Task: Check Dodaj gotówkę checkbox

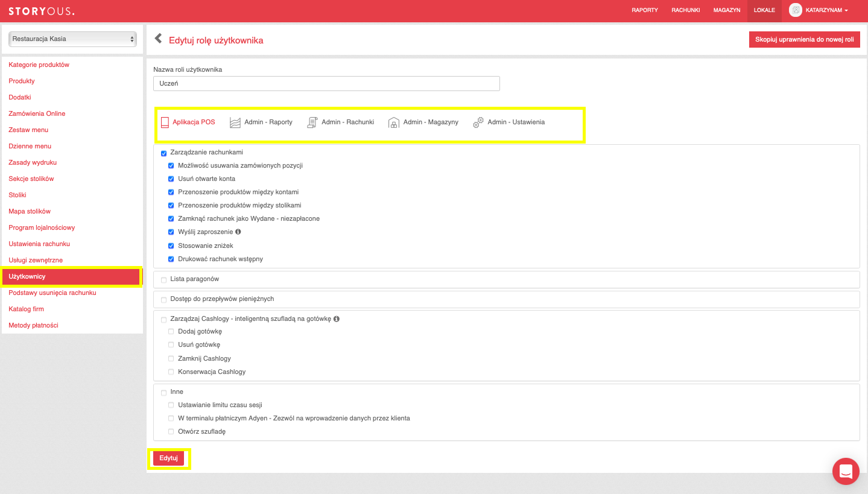Action: click(x=171, y=332)
